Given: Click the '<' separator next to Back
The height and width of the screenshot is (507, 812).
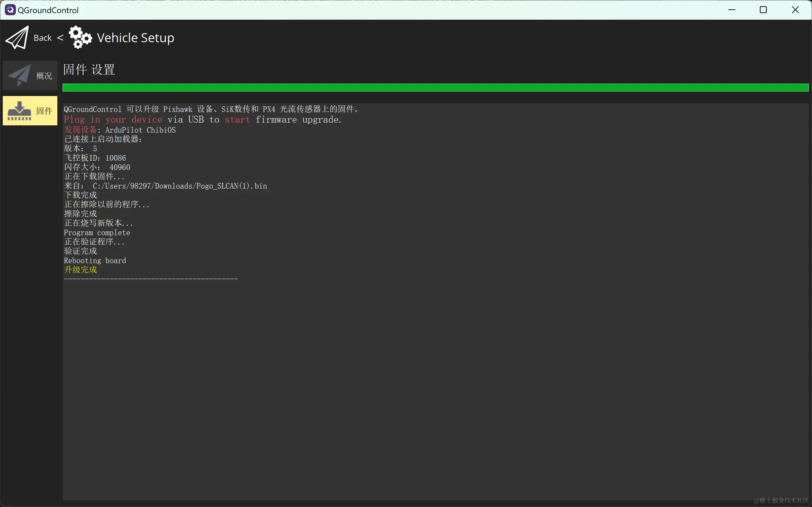Looking at the screenshot, I should [60, 38].
